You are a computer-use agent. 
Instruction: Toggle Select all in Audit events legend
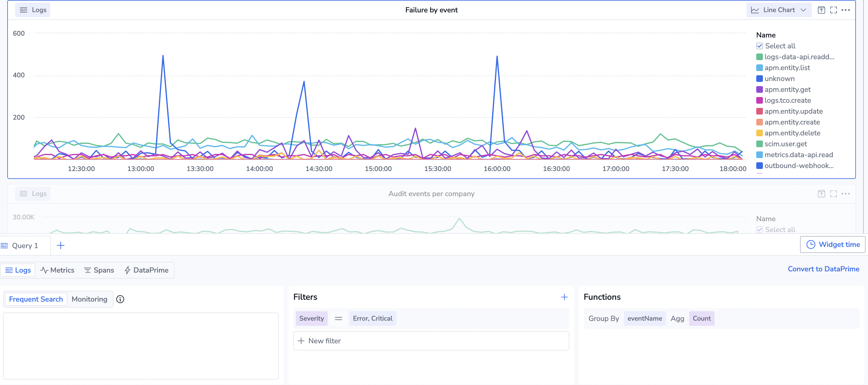click(x=760, y=230)
